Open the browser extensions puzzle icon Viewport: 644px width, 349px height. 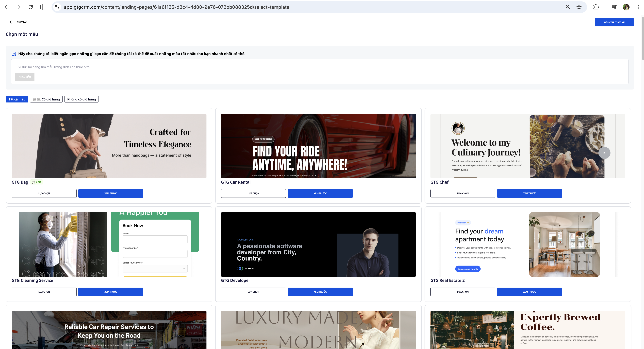[x=596, y=7]
